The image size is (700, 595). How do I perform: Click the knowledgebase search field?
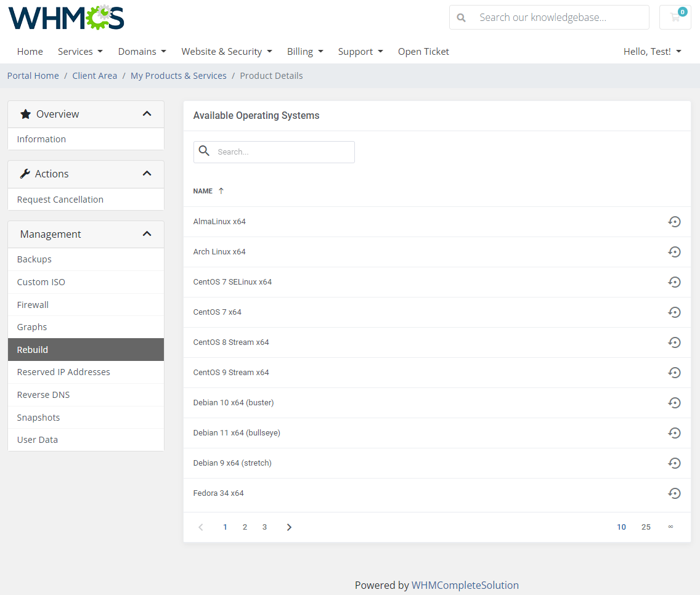(x=549, y=17)
